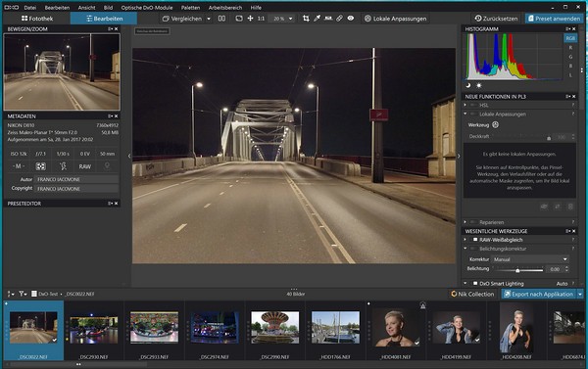Select the Crop tool in toolbar
The width and height of the screenshot is (588, 369).
pyautogui.click(x=306, y=19)
